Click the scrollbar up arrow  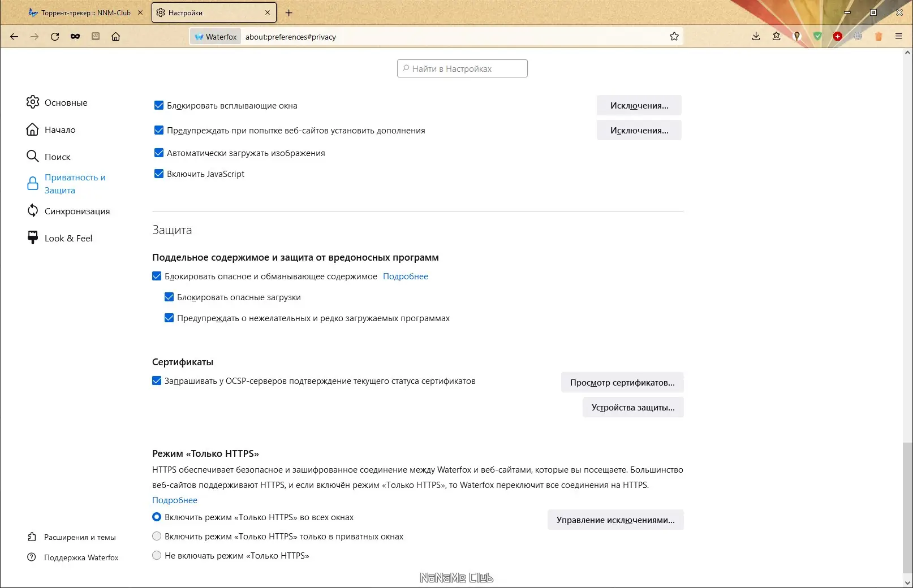tap(907, 53)
